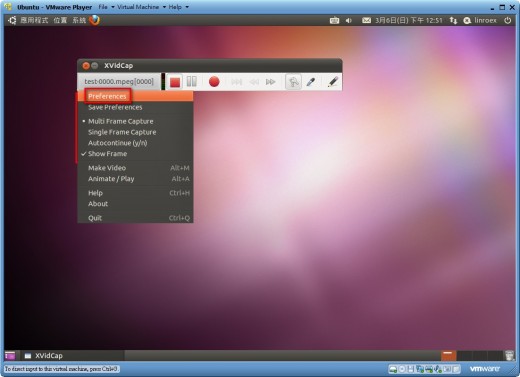Viewport: 520px width, 377px height.
Task: Click the test-0000.mpeg filename button
Action: pyautogui.click(x=119, y=81)
